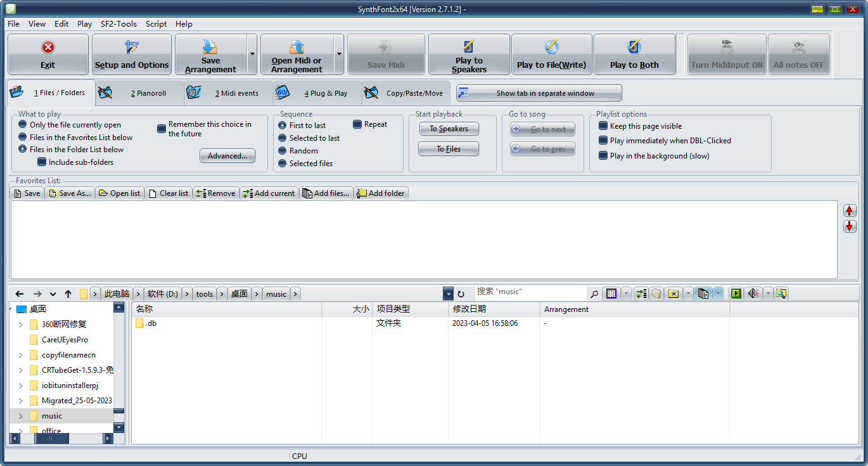The image size is (868, 466).
Task: Click the add-to-list green plus icon
Action: (x=641, y=294)
